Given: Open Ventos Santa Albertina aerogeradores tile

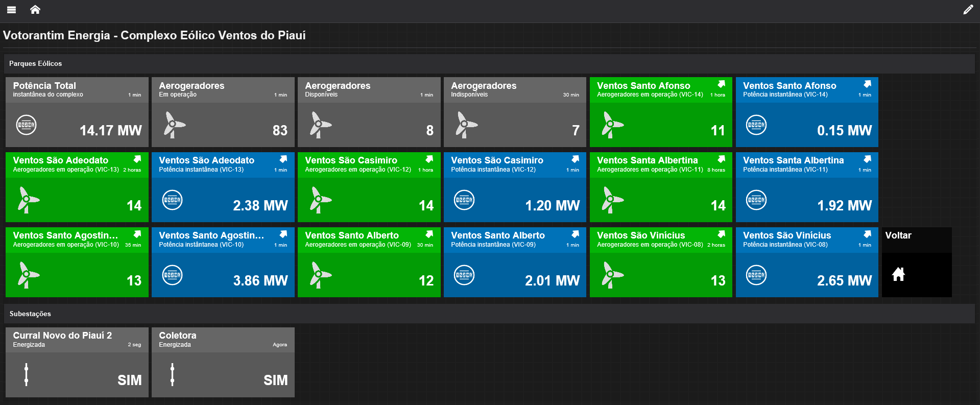Looking at the screenshot, I should click(x=661, y=187).
